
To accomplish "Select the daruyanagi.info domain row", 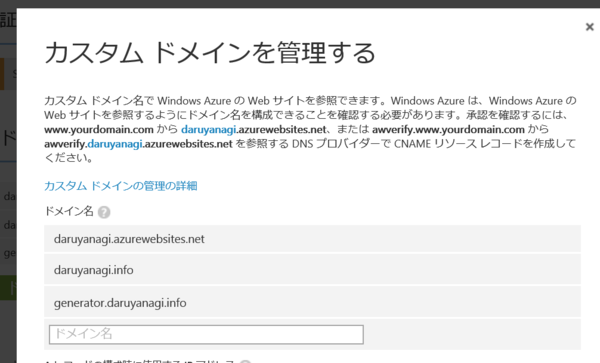I will 312,270.
